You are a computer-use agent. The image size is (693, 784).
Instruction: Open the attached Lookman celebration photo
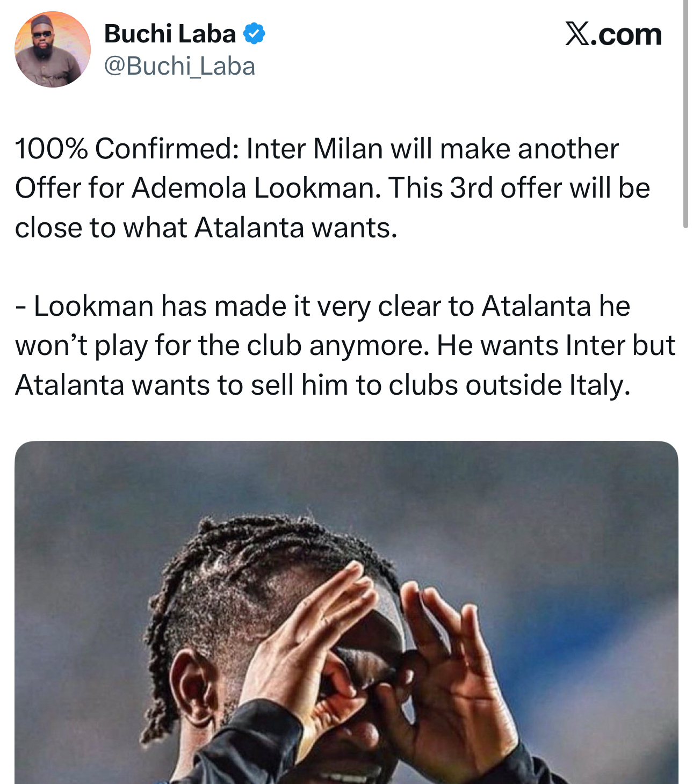click(x=346, y=612)
